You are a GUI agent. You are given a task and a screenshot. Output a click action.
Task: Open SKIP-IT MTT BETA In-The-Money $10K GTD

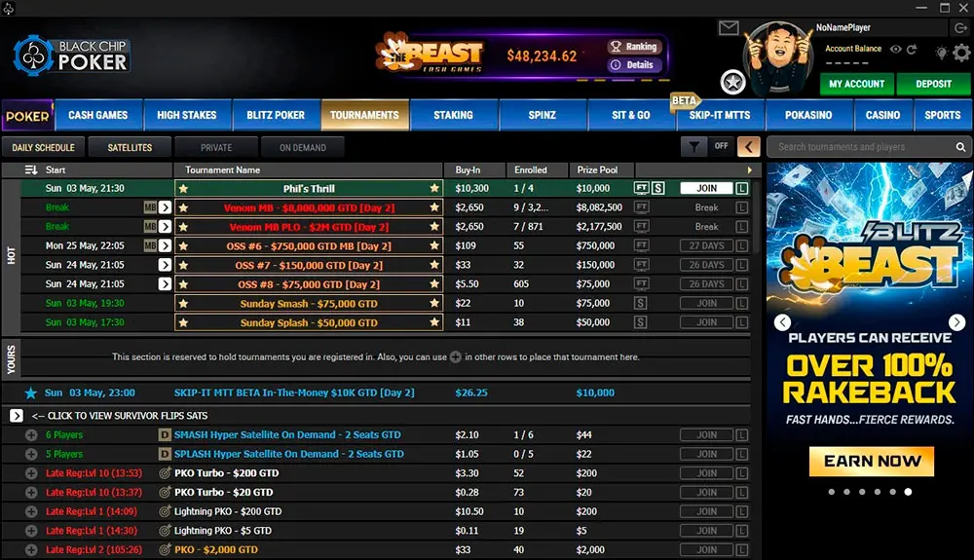(x=294, y=393)
